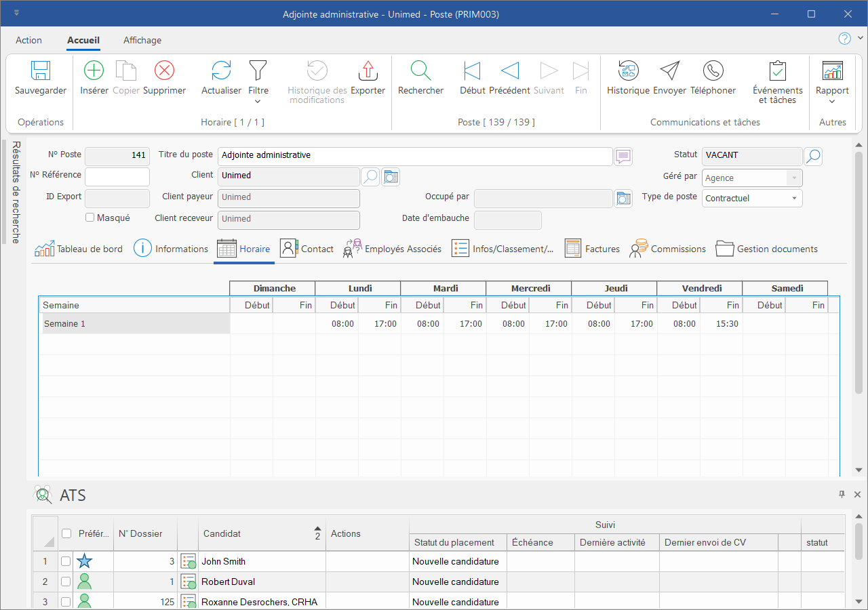Click the Insérer plus icon
The height and width of the screenshot is (610, 868).
[x=94, y=70]
